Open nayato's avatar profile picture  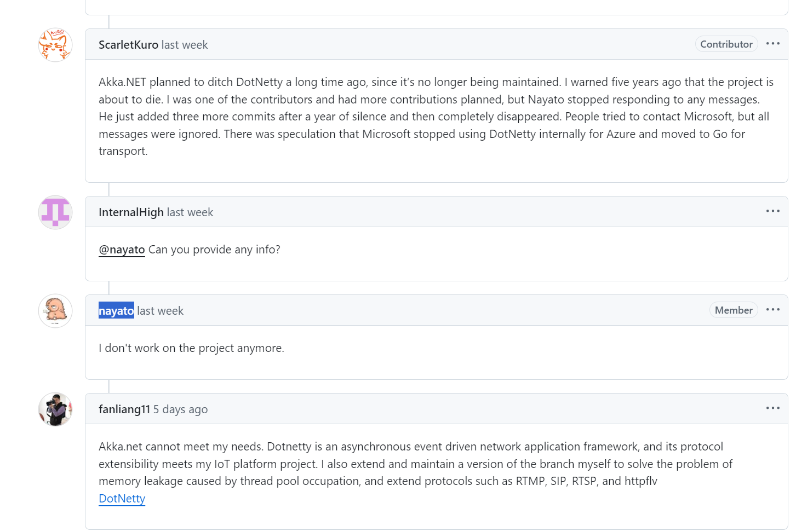point(55,311)
